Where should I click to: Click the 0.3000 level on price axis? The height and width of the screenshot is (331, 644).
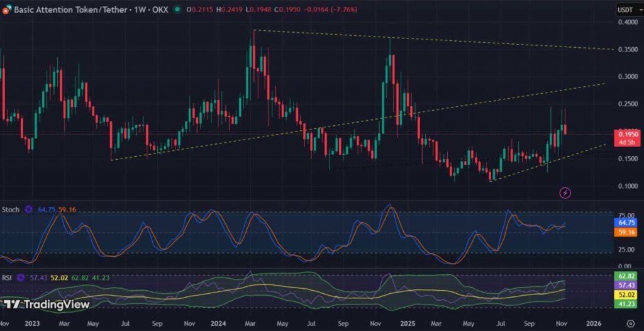pyautogui.click(x=627, y=77)
